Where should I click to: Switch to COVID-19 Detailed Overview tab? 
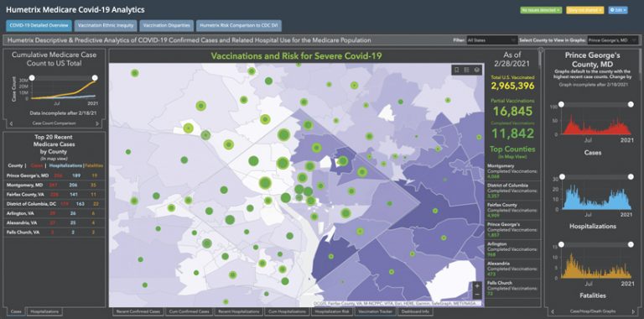point(39,25)
